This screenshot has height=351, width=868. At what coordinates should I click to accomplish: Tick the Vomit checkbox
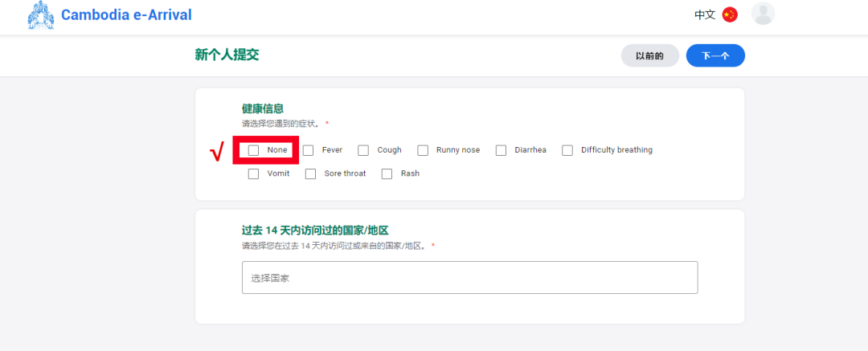coord(254,173)
